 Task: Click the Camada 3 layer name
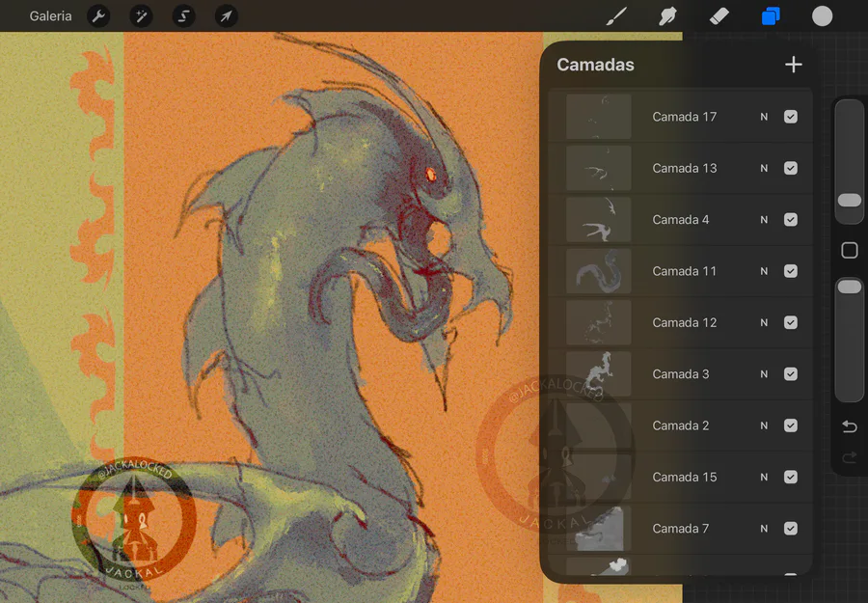(x=680, y=374)
